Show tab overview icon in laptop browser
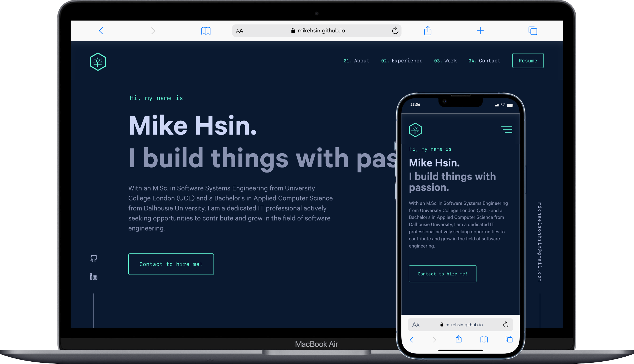This screenshot has width=634, height=364. pyautogui.click(x=533, y=31)
